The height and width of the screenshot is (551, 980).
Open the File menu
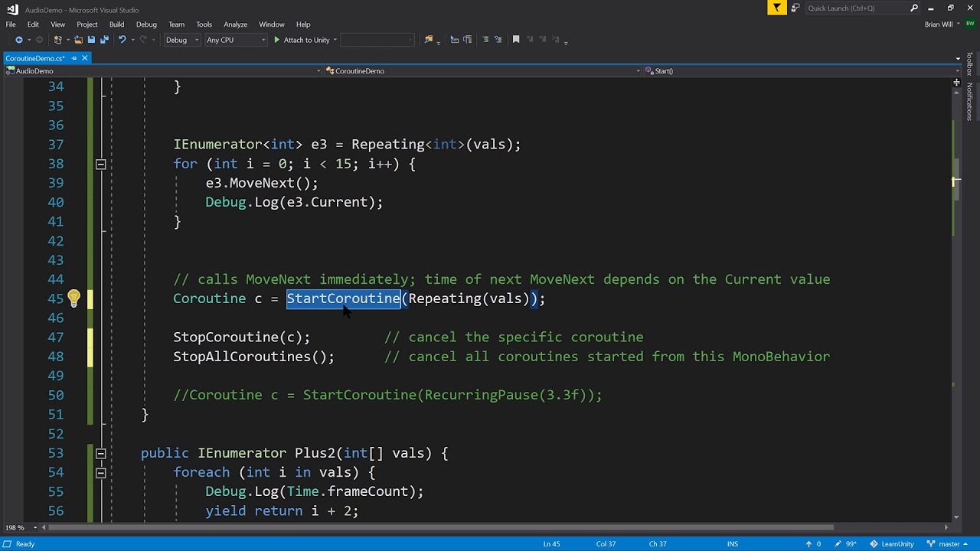(11, 24)
